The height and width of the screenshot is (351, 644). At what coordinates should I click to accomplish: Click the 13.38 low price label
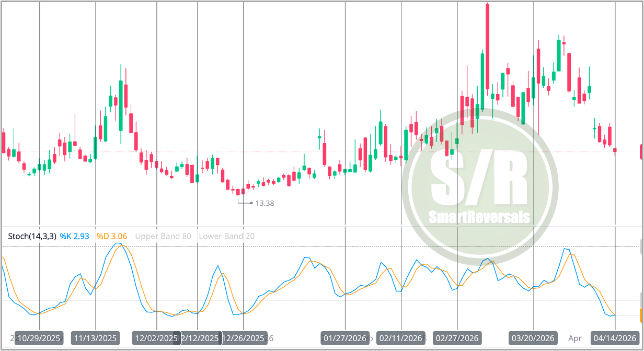(x=264, y=203)
